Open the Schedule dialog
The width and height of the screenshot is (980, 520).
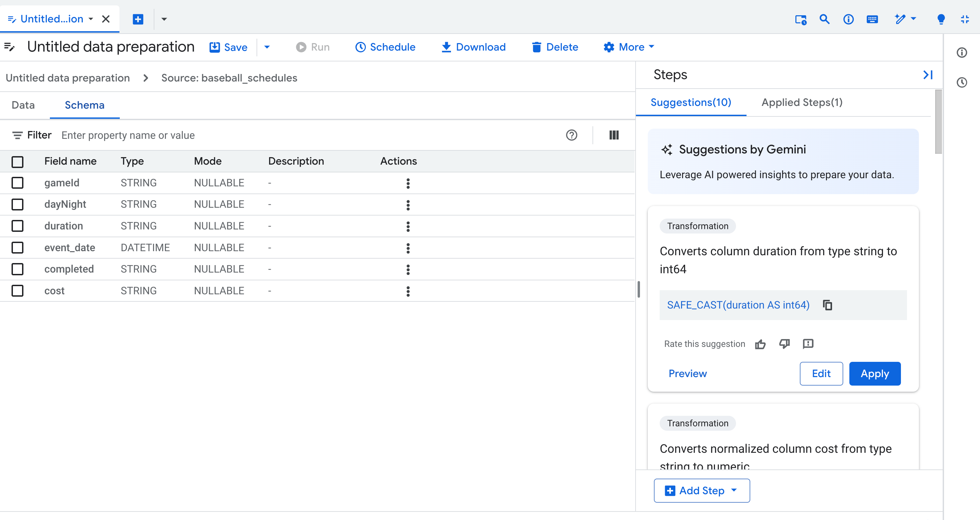tap(385, 47)
